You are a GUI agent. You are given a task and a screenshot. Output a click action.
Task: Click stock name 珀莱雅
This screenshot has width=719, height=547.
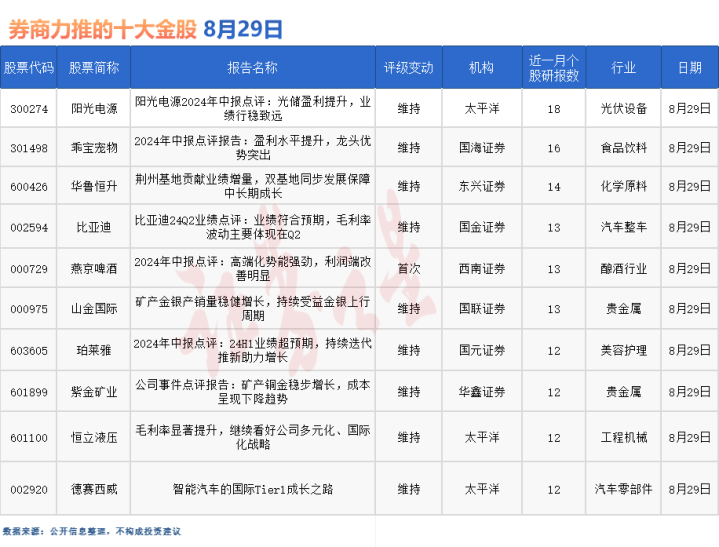[x=94, y=350]
